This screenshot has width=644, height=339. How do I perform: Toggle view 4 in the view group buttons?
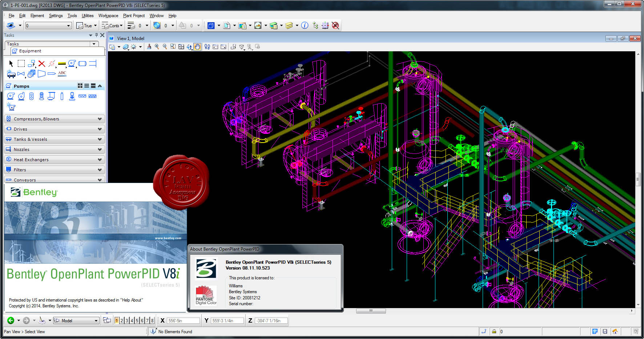(132, 320)
